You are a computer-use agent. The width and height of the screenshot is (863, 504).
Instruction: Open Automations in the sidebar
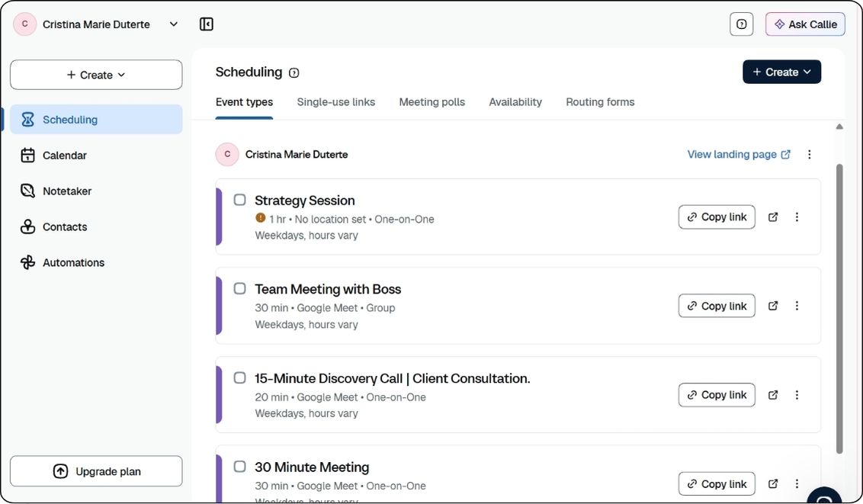96,262
